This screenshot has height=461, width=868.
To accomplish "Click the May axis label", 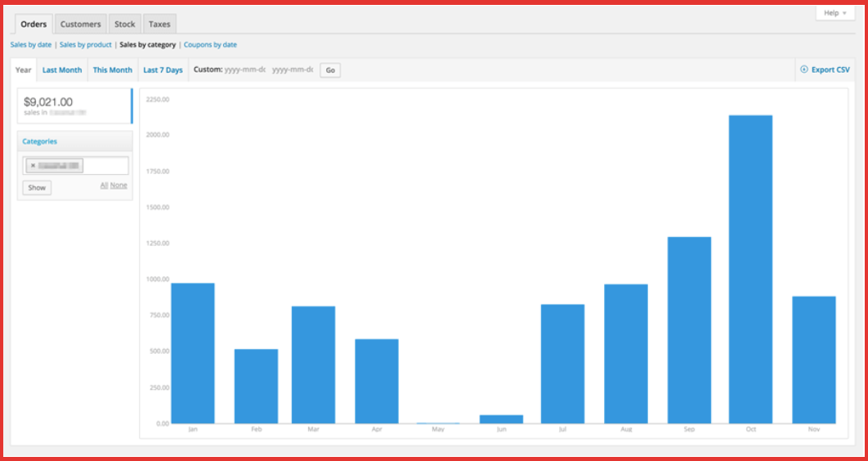I will click(438, 429).
